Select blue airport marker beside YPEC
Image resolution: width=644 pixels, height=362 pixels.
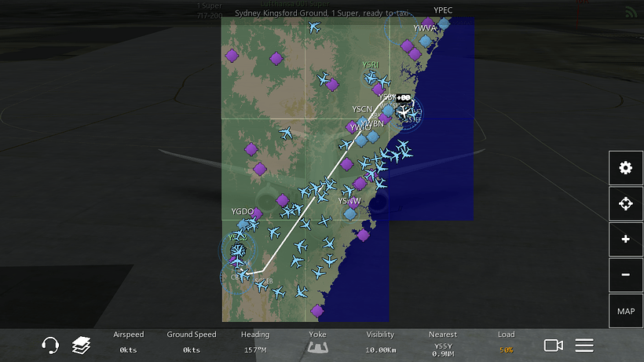444,24
